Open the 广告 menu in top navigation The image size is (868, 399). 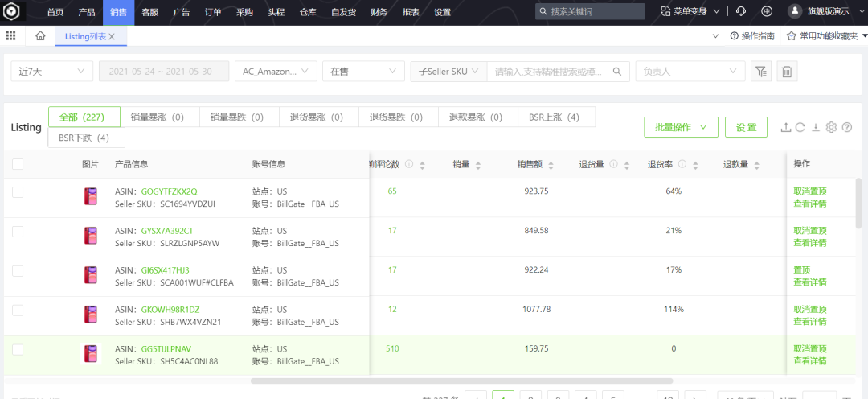[x=182, y=12]
